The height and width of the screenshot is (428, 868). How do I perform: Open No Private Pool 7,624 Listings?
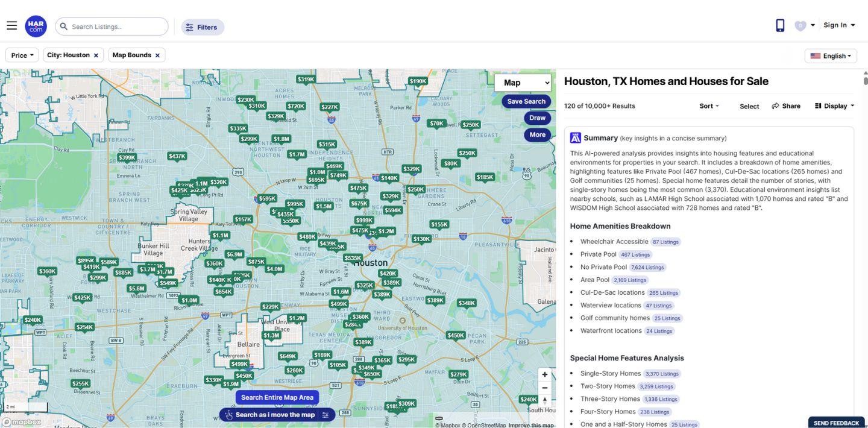(648, 267)
